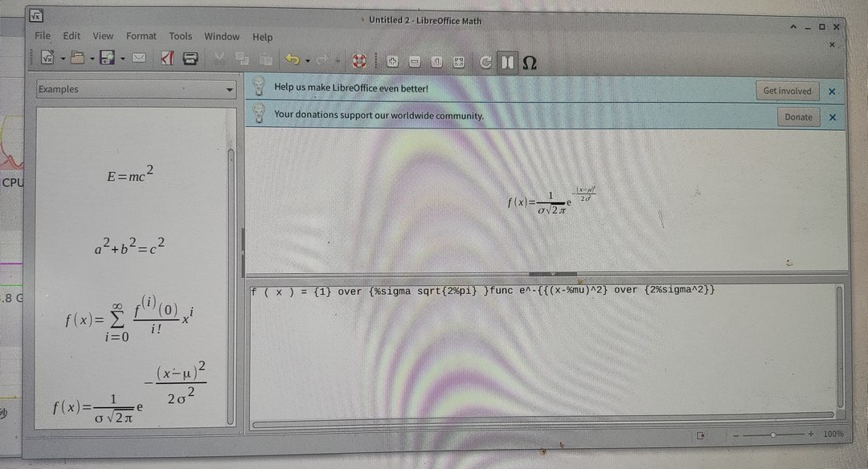This screenshot has width=868, height=469.
Task: Click the Zoom Out toolbar icon
Action: (x=415, y=61)
